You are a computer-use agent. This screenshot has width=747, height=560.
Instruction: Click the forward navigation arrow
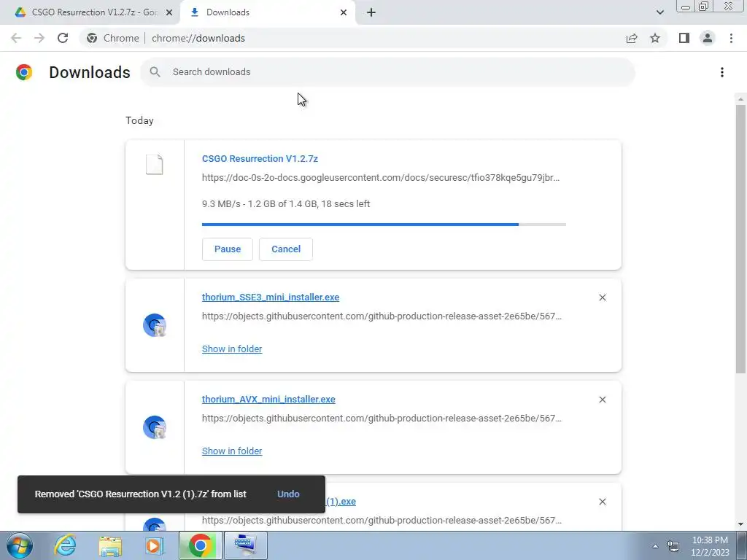pos(39,38)
